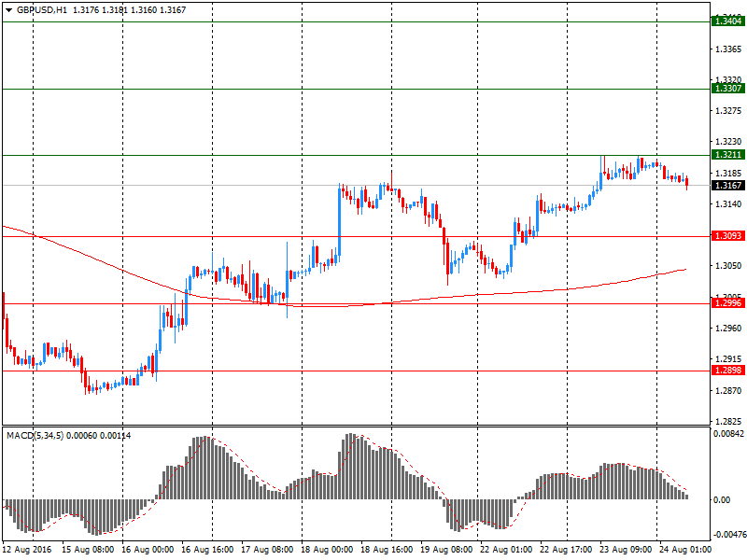Click the 1.2825 price scale value
This screenshot has width=747, height=560.
coord(728,422)
